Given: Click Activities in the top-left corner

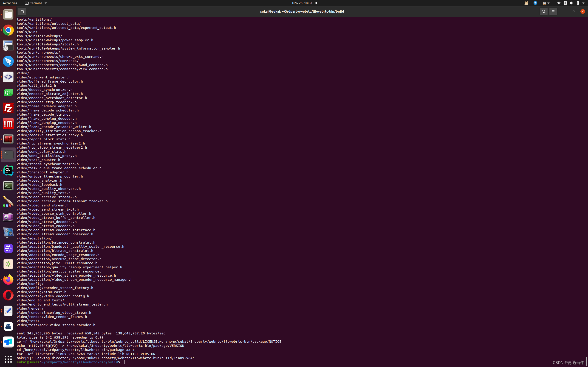Looking at the screenshot, I should click(x=10, y=3).
